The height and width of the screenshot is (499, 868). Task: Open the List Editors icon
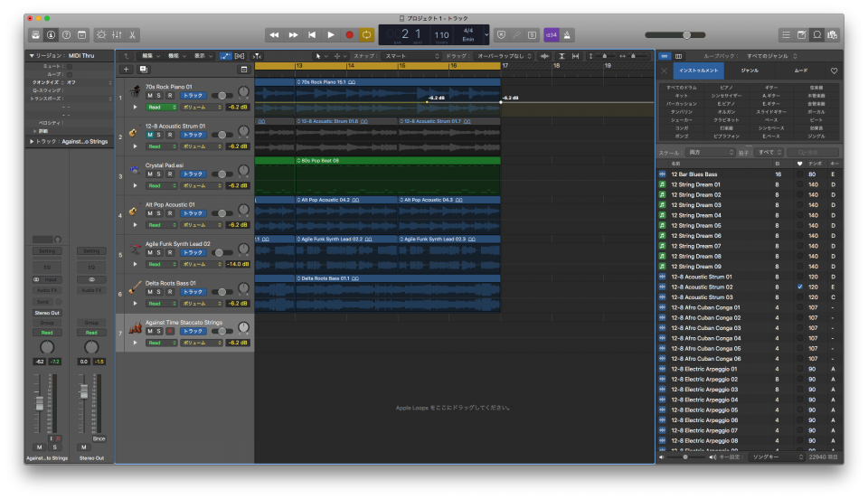[786, 35]
